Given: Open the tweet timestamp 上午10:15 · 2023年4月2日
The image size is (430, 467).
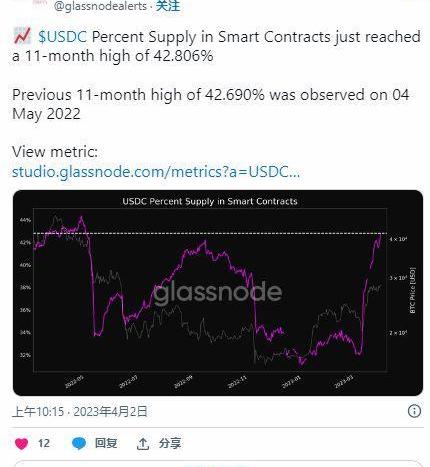Looking at the screenshot, I should 80,412.
